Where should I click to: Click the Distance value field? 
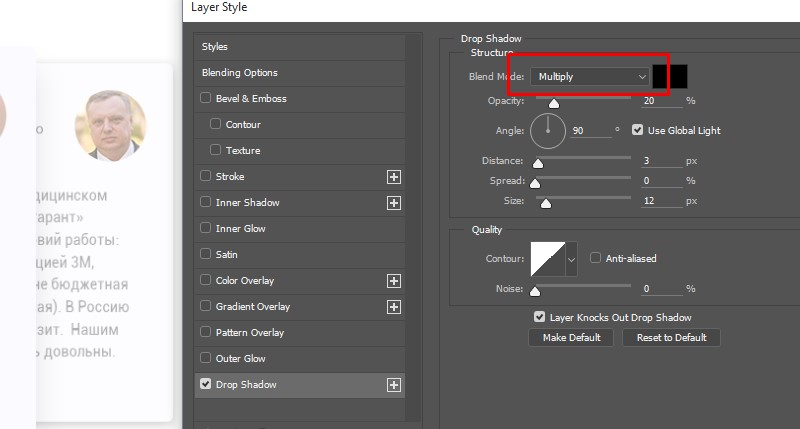(x=662, y=161)
